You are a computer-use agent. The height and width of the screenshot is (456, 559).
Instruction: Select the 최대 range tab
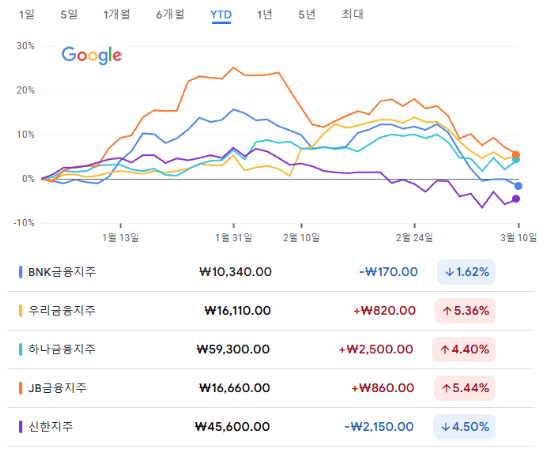(352, 15)
